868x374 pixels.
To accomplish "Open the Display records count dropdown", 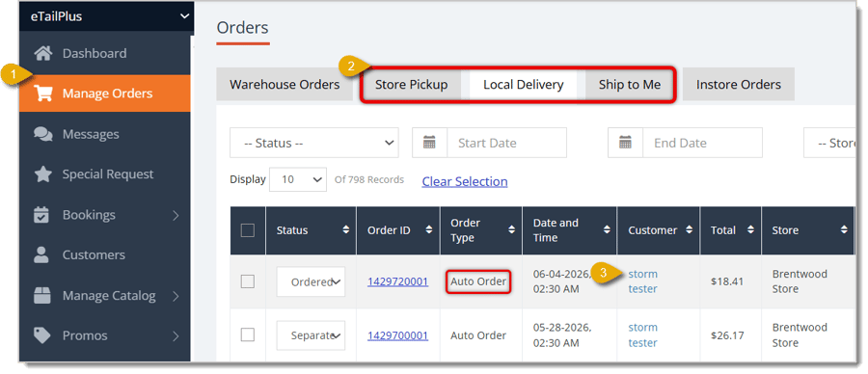I will 298,180.
